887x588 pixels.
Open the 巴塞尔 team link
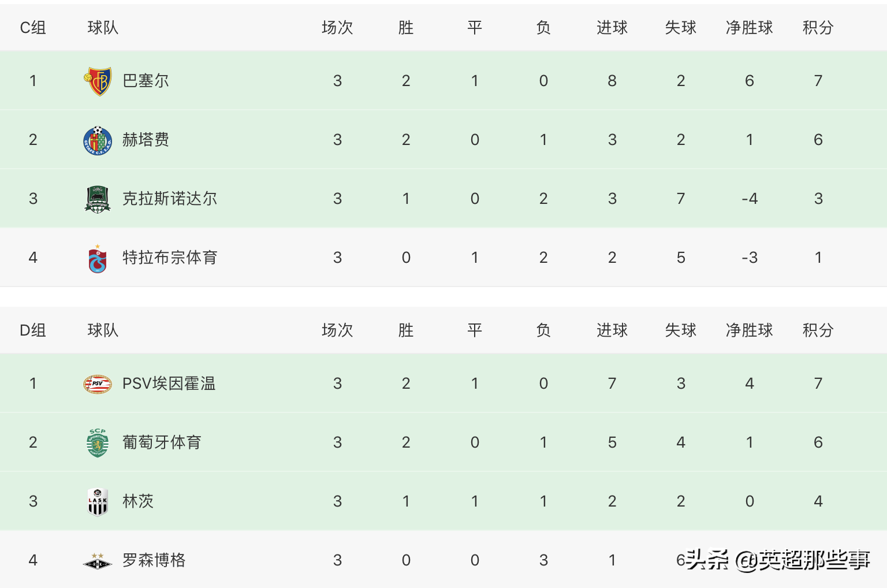(x=146, y=81)
